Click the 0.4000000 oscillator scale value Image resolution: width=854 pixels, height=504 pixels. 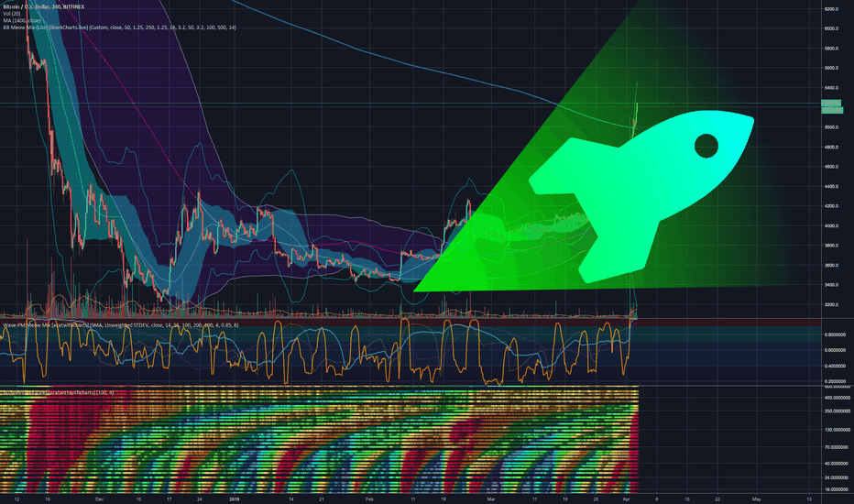(835, 367)
